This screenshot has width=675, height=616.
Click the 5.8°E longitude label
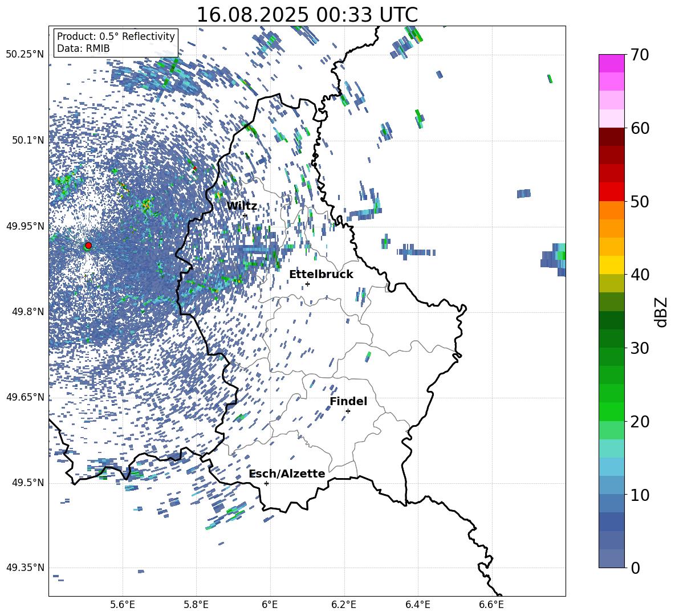tap(196, 605)
